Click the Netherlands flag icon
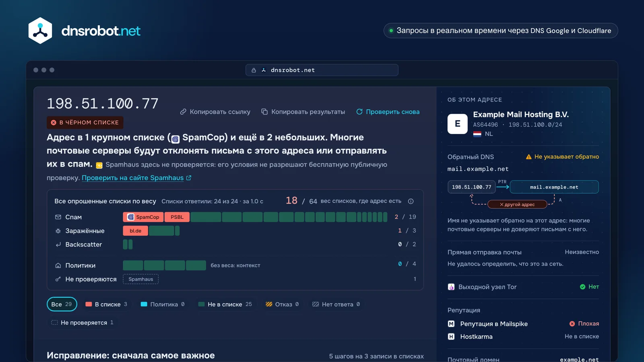This screenshot has height=362, width=644. 477,134
